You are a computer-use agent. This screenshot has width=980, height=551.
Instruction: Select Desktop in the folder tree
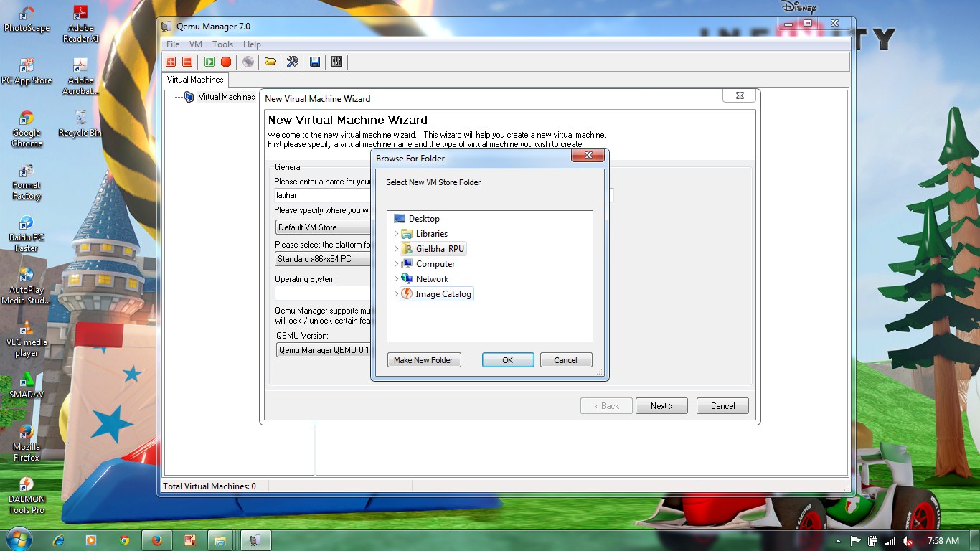point(424,219)
